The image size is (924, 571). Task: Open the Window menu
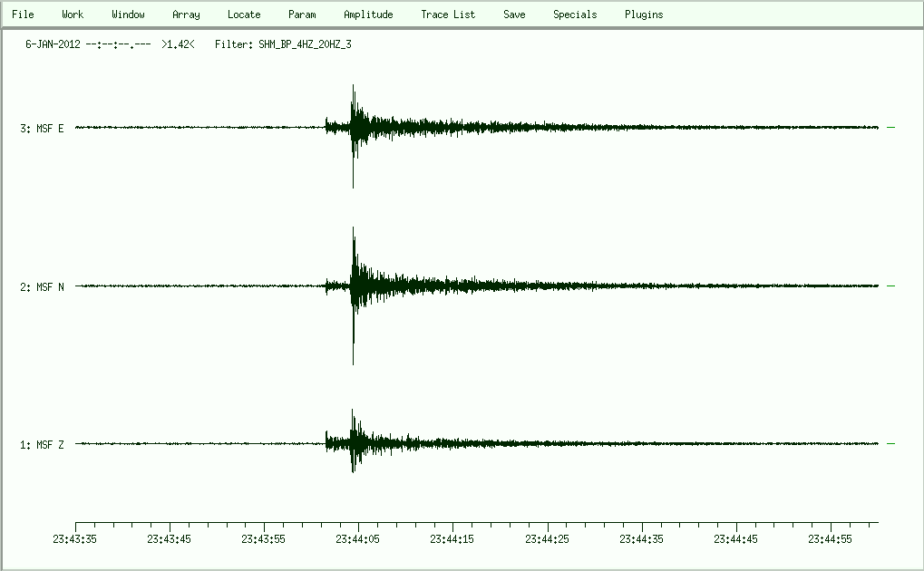[x=128, y=15]
